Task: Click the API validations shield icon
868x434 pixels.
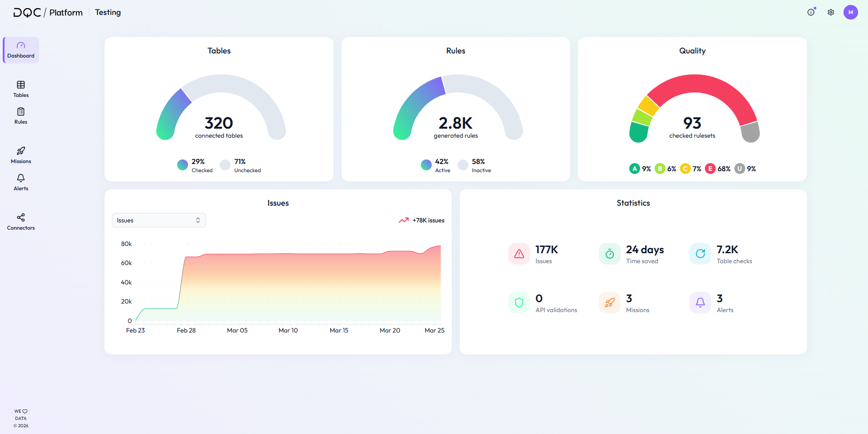Action: click(x=519, y=303)
